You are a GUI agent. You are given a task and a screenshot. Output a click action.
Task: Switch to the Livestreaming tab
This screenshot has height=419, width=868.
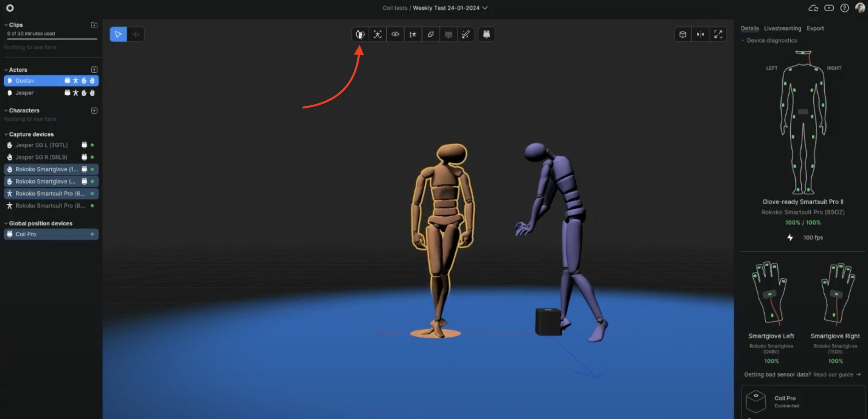point(782,28)
